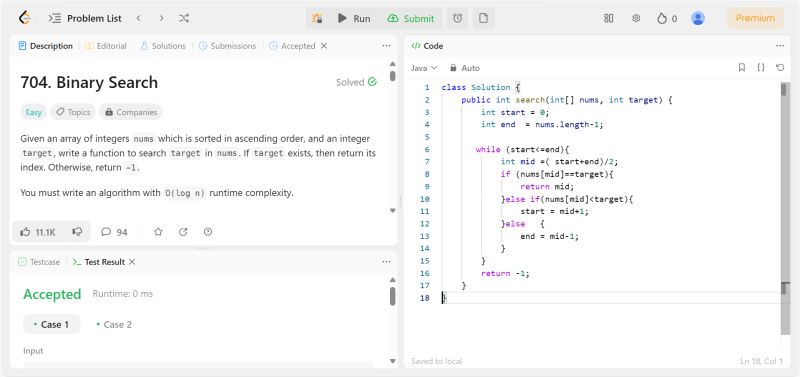The image size is (800, 377).
Task: Click the 'Ln 18, Col 1' status text
Action: point(761,361)
